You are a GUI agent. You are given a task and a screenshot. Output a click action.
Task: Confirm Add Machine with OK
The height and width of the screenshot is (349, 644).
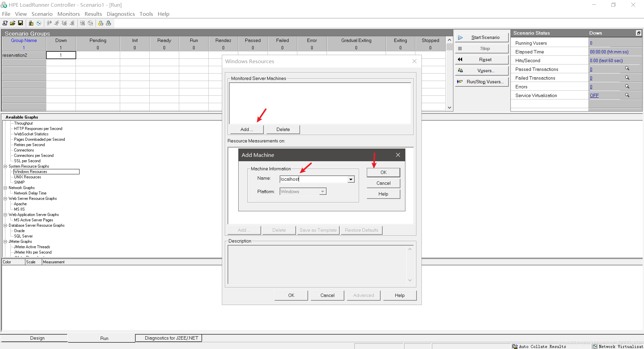point(383,172)
